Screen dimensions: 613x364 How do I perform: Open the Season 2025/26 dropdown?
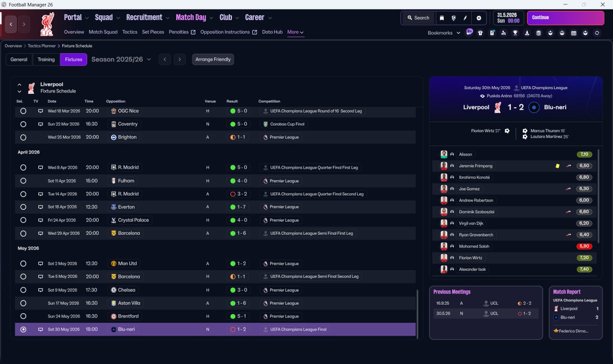pos(121,59)
